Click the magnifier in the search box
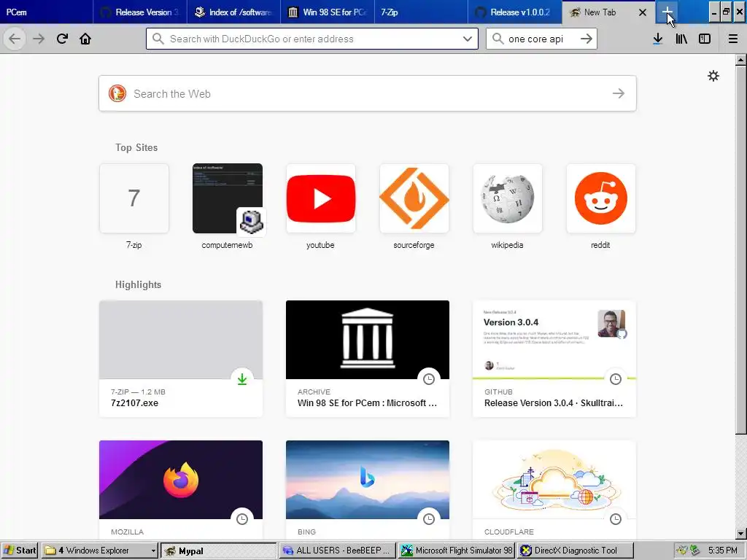 [x=498, y=39]
